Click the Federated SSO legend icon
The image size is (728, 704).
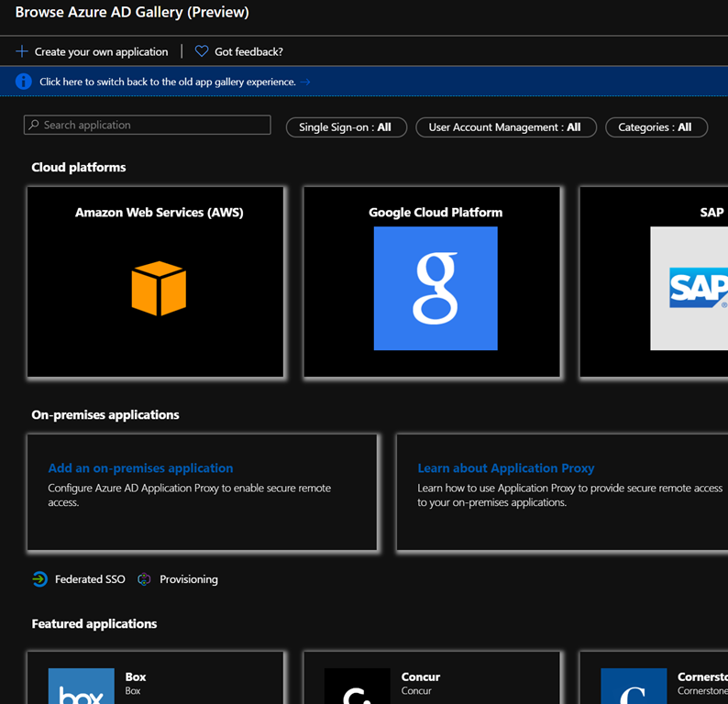(39, 579)
